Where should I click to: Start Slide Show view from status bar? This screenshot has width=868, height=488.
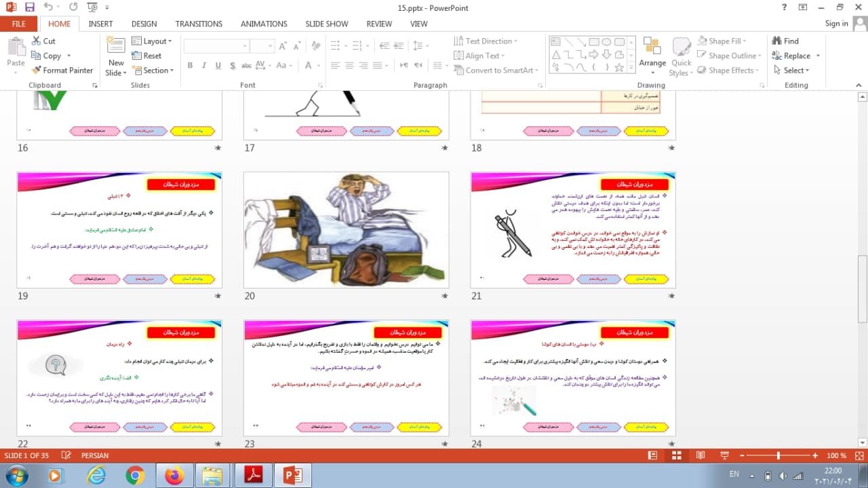point(723,455)
